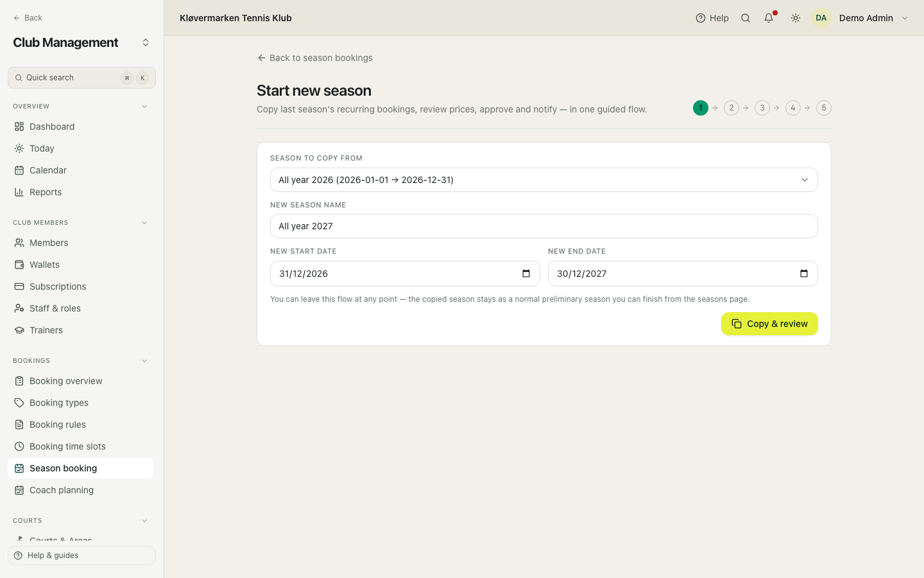Click the Reports bar chart icon

point(19,192)
